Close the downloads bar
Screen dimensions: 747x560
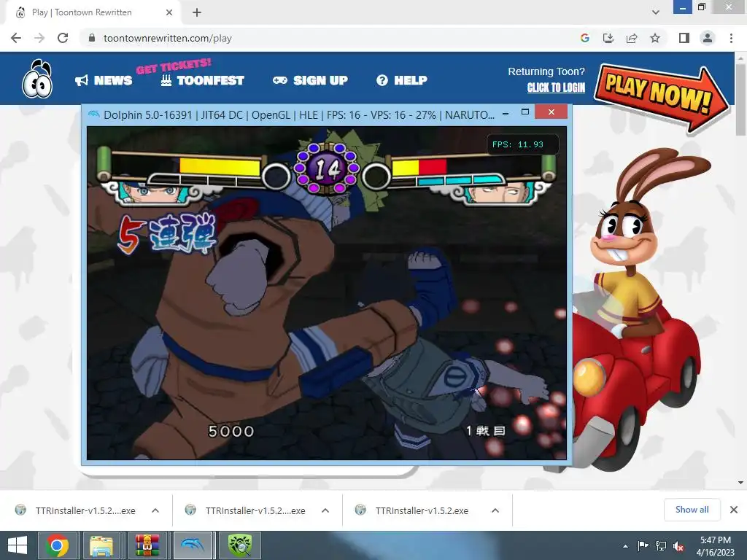click(x=734, y=510)
